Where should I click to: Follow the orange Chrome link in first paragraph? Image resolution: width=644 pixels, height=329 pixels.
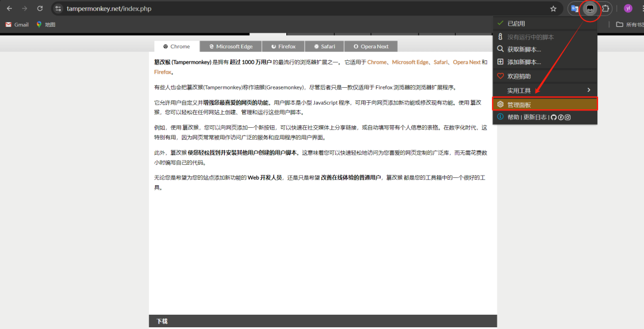(x=377, y=62)
